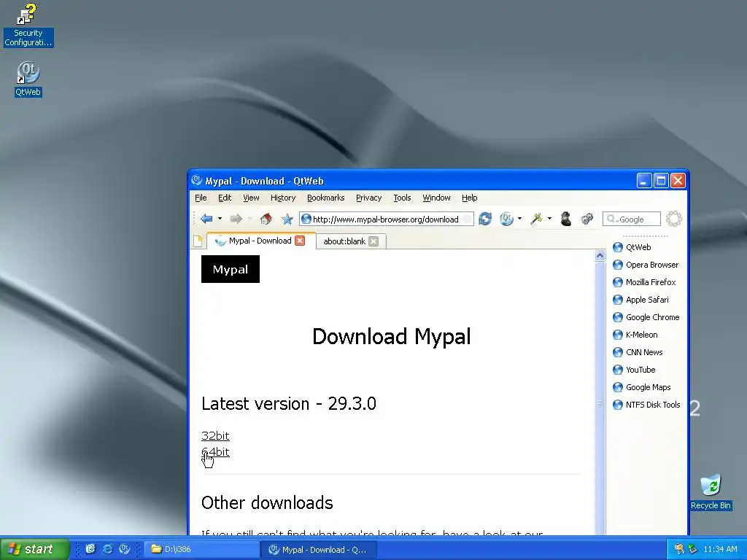Open the Help menu
The height and width of the screenshot is (560, 747).
(x=469, y=198)
